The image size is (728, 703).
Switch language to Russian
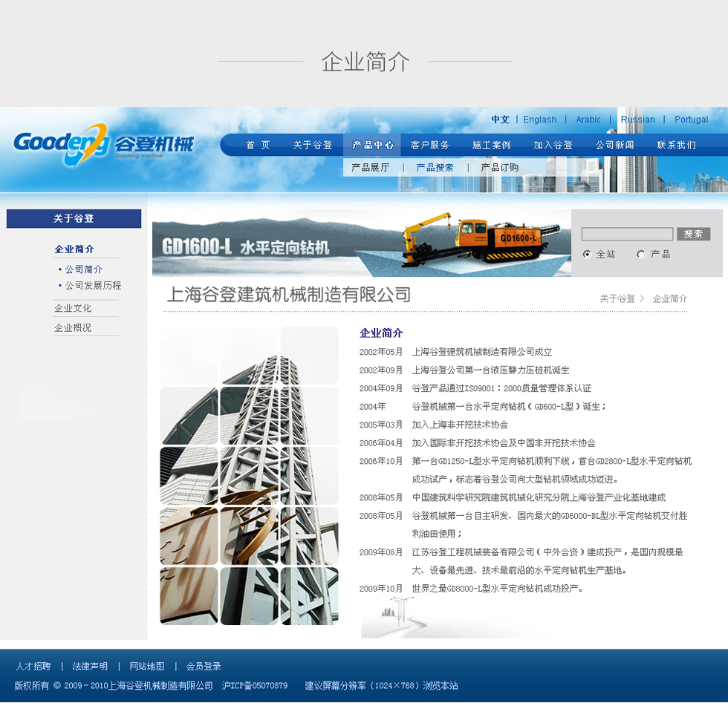point(637,120)
